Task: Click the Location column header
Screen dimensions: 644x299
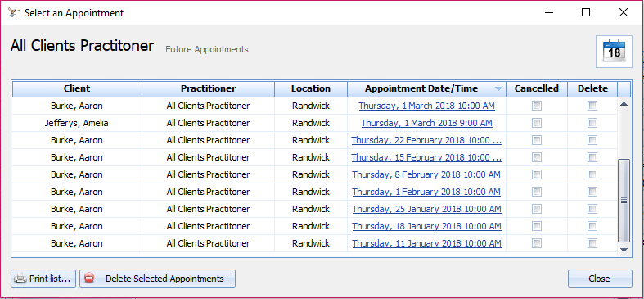Action: (x=311, y=88)
